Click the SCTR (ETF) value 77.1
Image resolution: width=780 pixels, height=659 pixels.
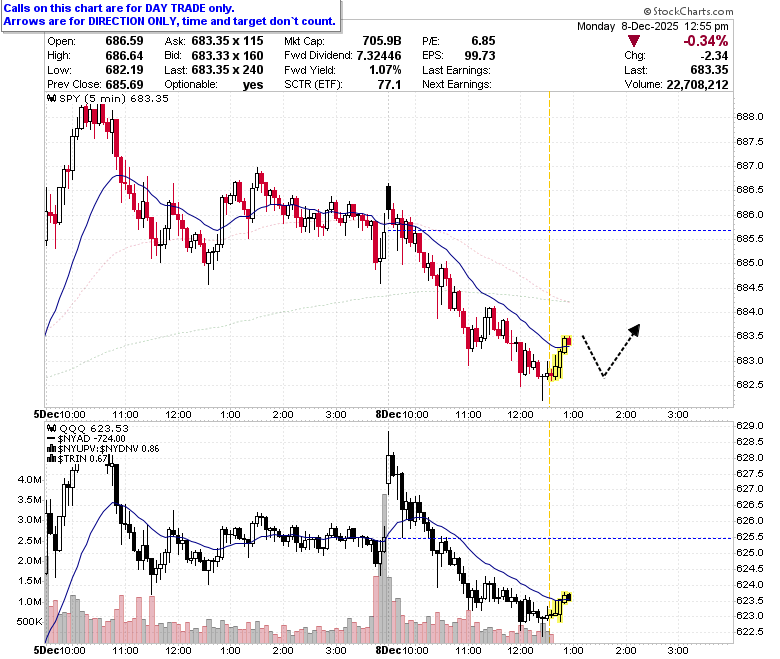pos(389,85)
